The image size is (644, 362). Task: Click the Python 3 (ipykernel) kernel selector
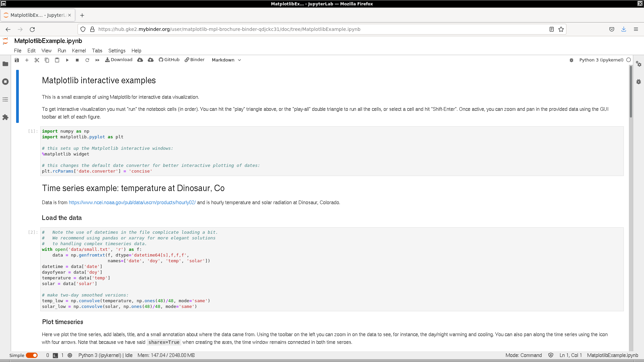[x=601, y=60]
